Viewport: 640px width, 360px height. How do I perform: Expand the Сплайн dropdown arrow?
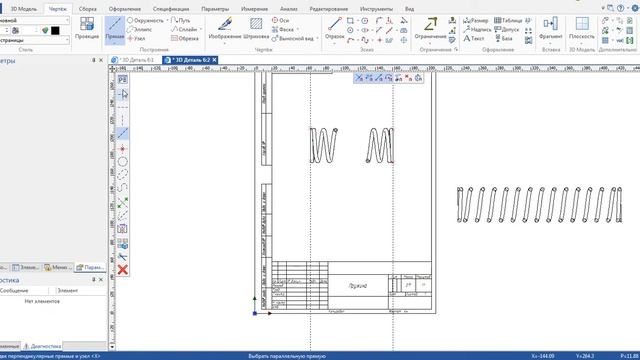tap(201, 29)
